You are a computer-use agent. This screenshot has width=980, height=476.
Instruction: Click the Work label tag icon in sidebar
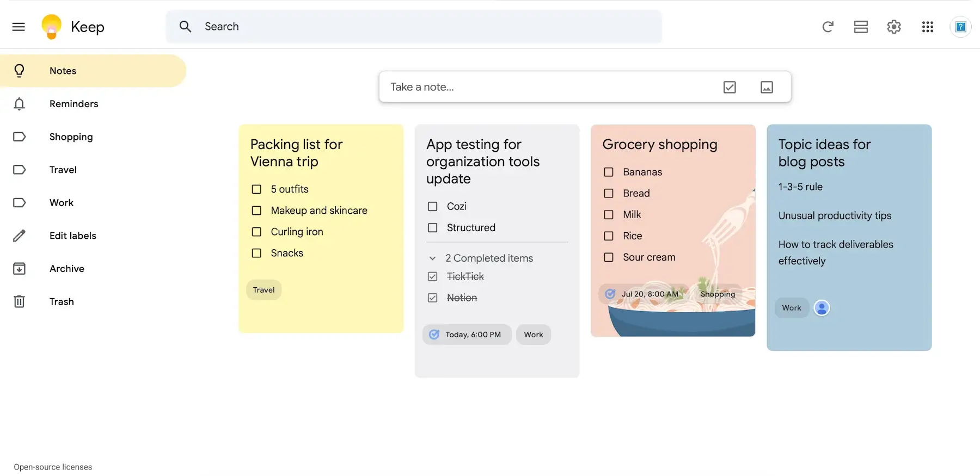pos(19,202)
